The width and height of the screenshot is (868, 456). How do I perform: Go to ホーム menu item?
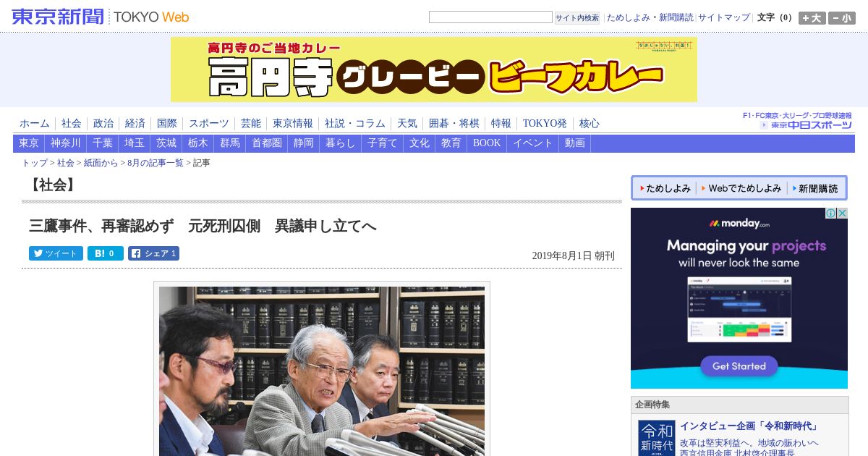35,124
